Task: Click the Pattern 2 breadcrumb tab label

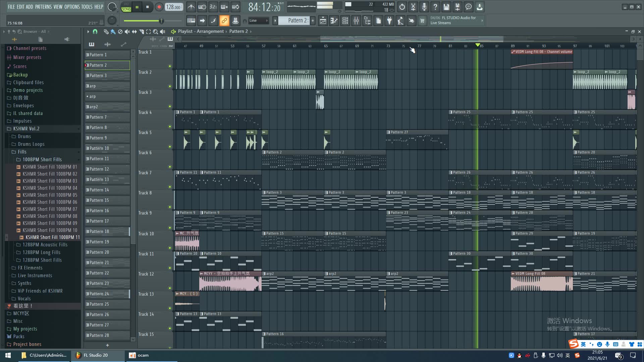Action: 239,31
